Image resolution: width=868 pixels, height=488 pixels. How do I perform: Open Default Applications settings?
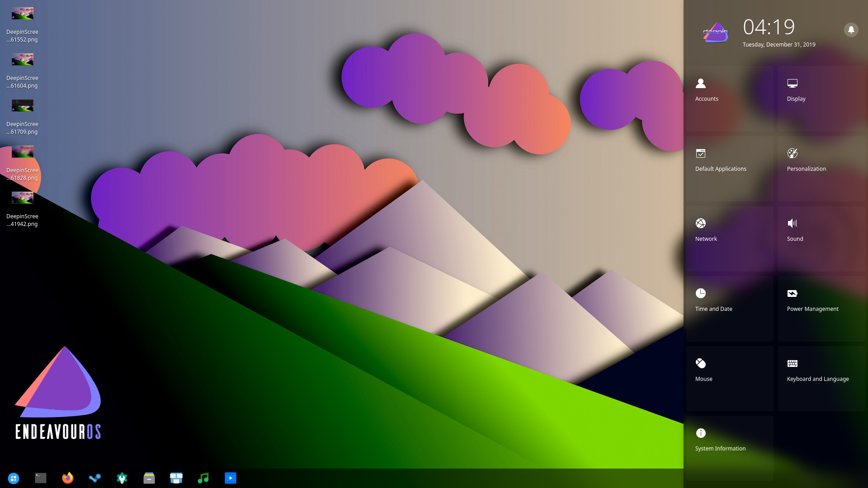tap(730, 169)
